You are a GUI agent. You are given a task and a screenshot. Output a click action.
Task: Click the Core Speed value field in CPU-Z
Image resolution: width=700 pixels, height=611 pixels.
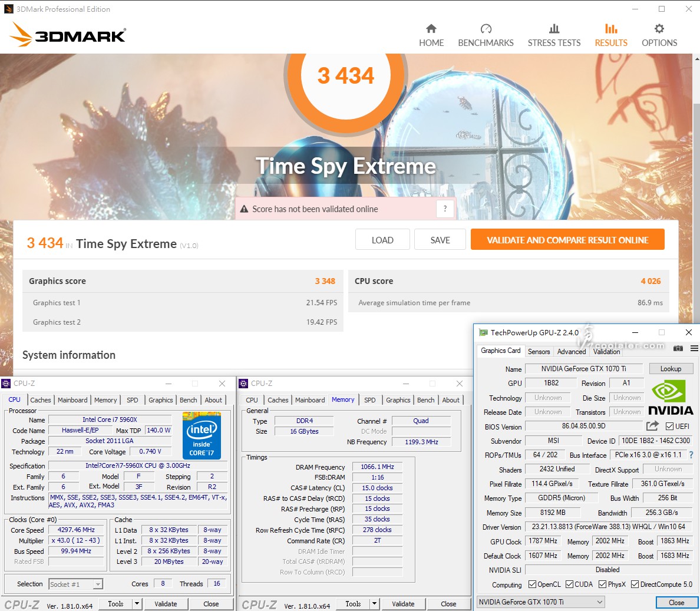pyautogui.click(x=76, y=530)
